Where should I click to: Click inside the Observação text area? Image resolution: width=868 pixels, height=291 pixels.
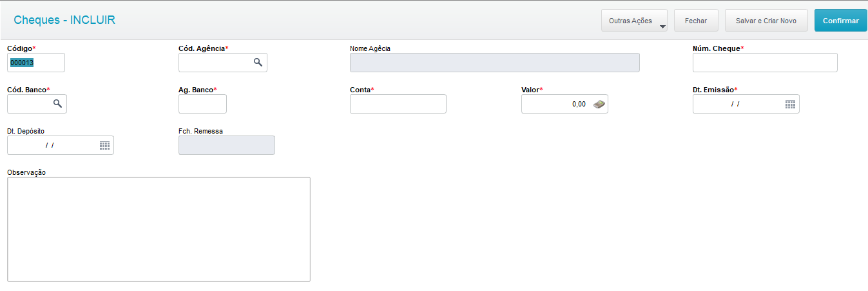[159, 229]
